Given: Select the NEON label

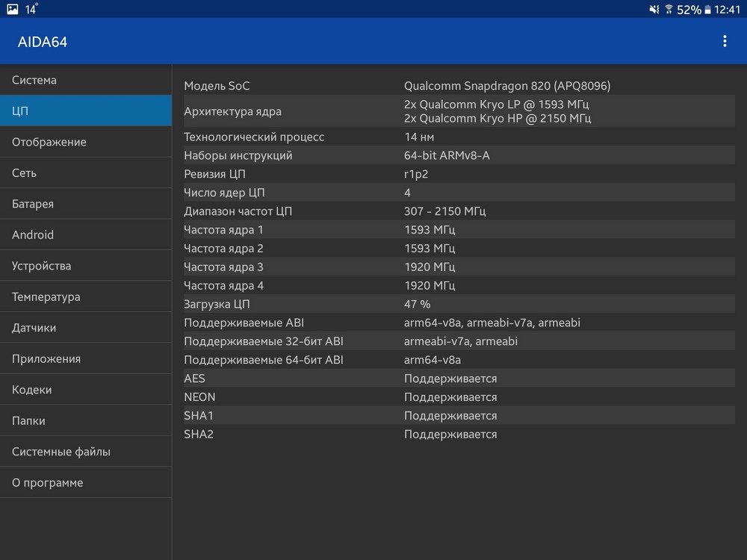Looking at the screenshot, I should (x=199, y=397).
